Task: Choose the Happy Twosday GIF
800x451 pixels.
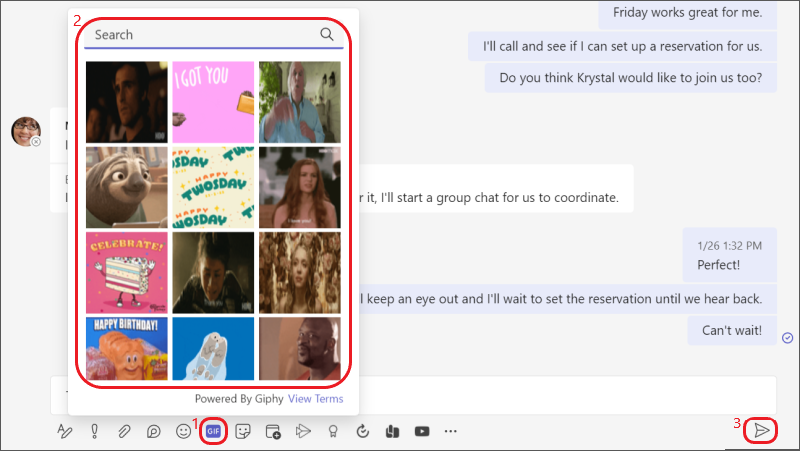Action: (x=213, y=187)
